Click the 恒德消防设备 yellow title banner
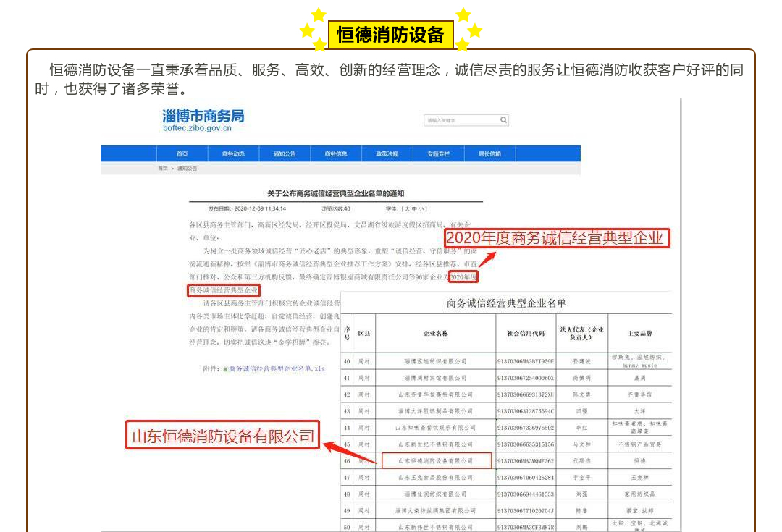This screenshot has height=532, width=782. tap(391, 34)
